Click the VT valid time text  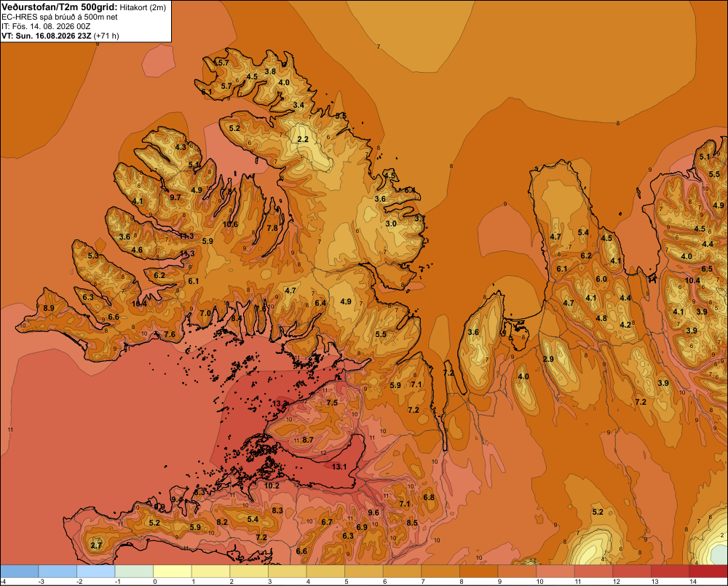(x=60, y=36)
